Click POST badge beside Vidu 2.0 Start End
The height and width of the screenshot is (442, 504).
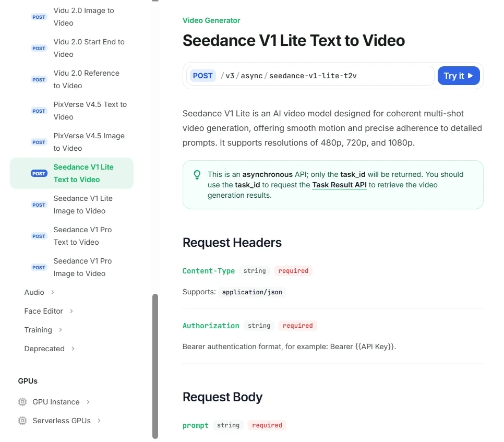[39, 48]
